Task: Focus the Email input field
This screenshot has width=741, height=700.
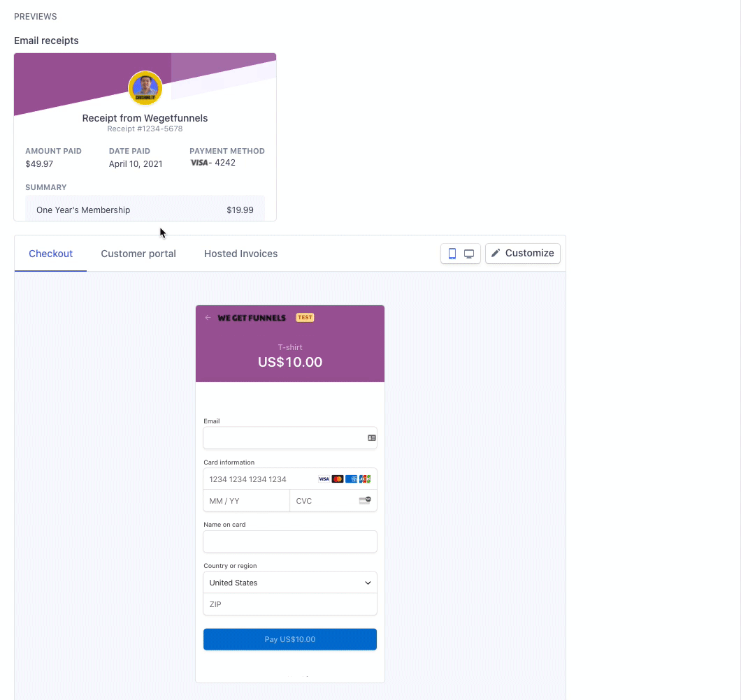Action: tap(290, 438)
